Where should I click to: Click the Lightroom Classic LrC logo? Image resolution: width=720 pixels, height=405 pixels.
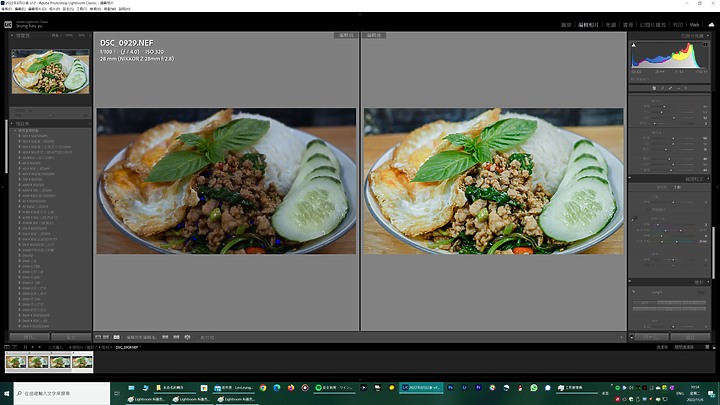pos(8,24)
